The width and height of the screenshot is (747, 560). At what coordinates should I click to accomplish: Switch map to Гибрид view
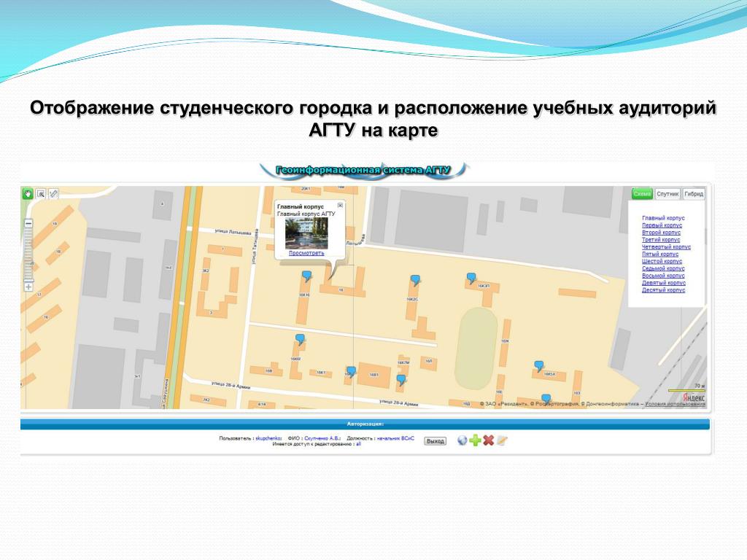tap(694, 194)
